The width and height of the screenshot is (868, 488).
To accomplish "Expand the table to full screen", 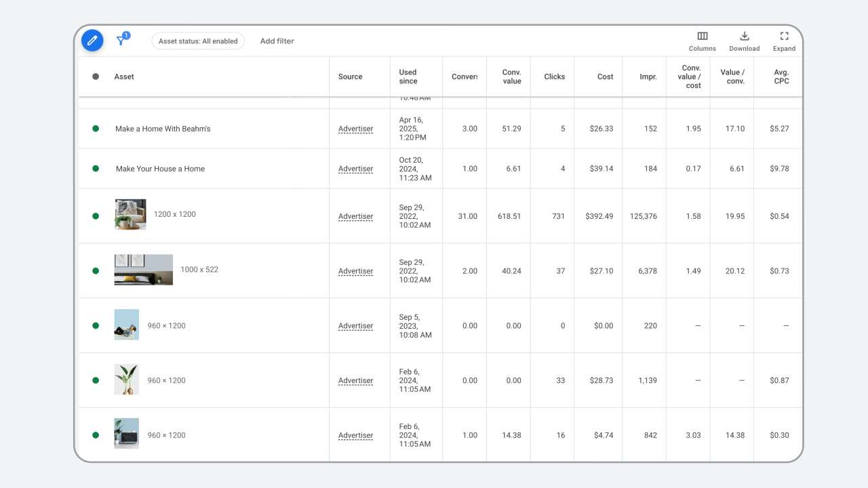I will pos(784,41).
